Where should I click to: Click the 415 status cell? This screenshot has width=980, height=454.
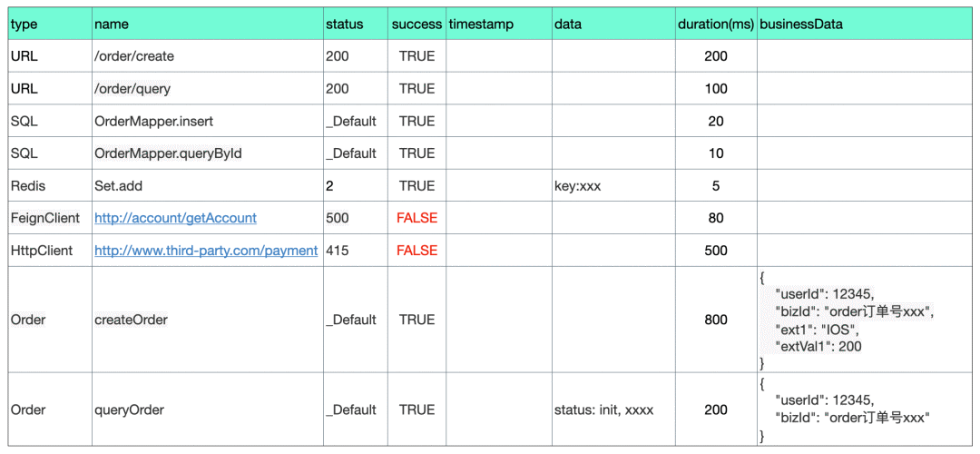tap(336, 251)
